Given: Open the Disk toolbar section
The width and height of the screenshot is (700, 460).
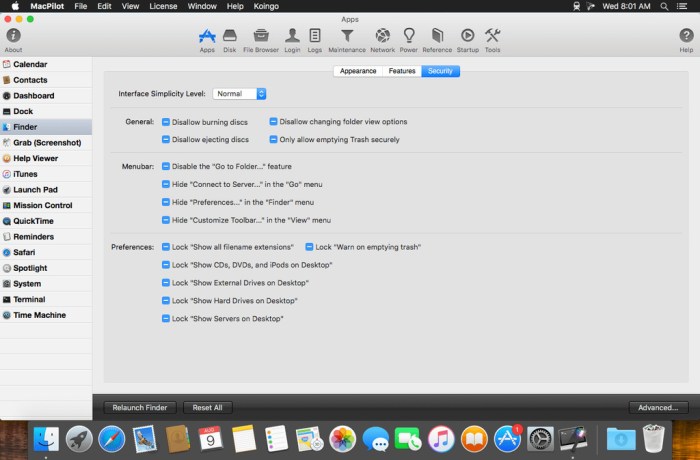Looking at the screenshot, I should click(x=230, y=38).
